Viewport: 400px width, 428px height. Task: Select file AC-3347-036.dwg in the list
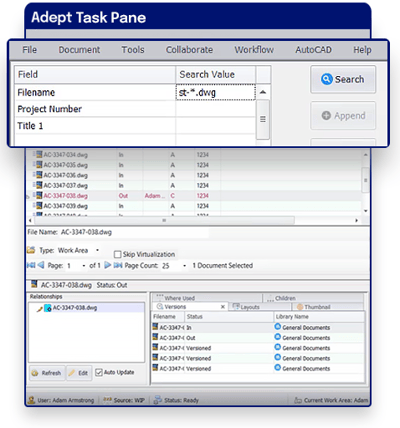click(x=66, y=175)
